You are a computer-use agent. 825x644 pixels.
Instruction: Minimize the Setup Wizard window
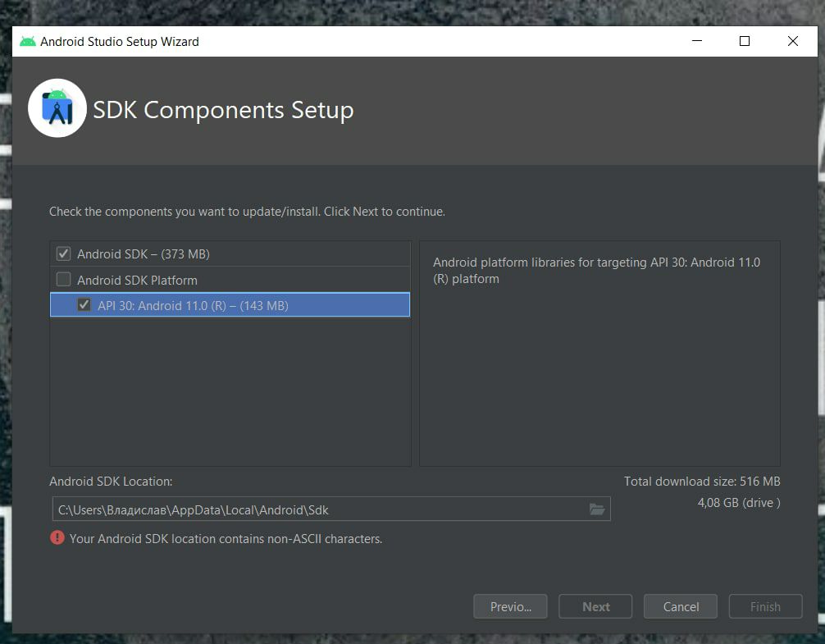697,41
